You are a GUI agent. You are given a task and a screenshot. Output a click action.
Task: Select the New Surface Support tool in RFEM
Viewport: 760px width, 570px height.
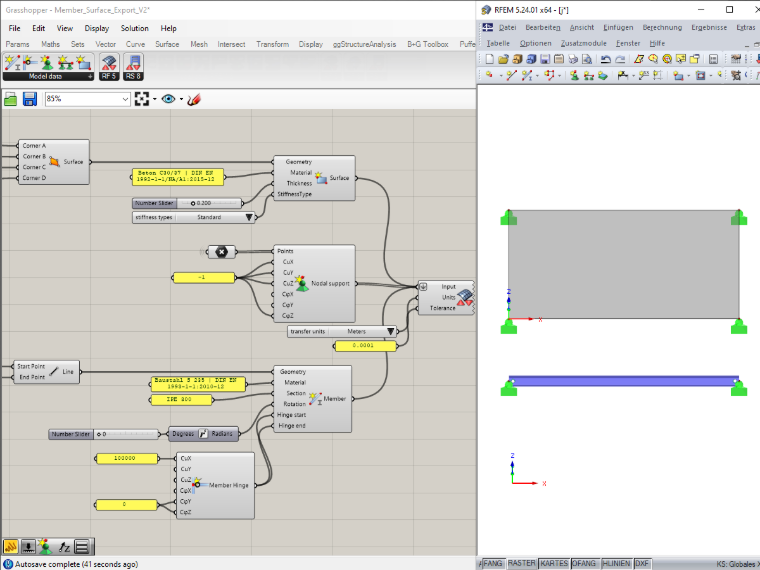click(602, 75)
